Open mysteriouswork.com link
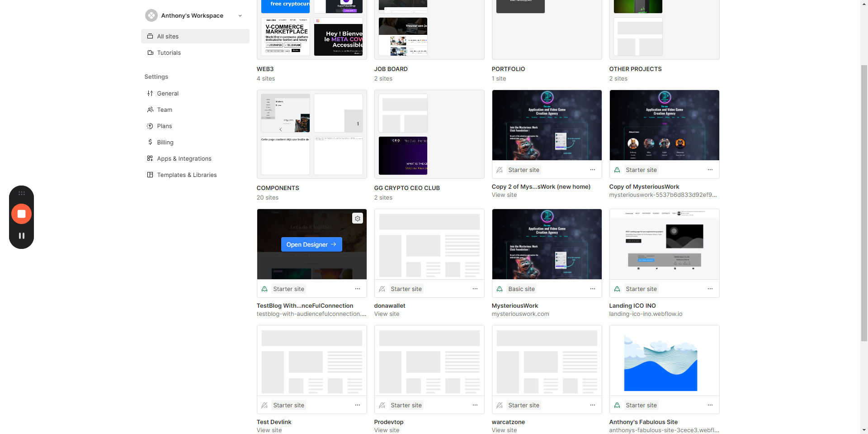Screen dimensions: 868x434 pos(520,314)
